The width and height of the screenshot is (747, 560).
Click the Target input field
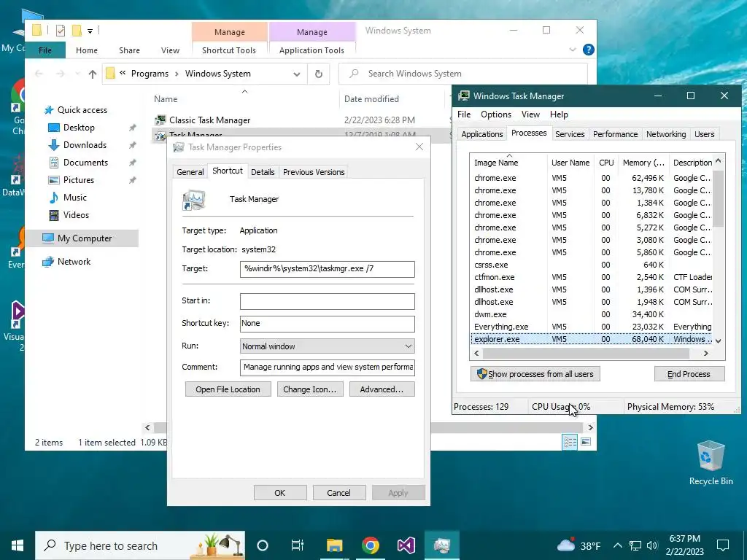[x=328, y=269]
